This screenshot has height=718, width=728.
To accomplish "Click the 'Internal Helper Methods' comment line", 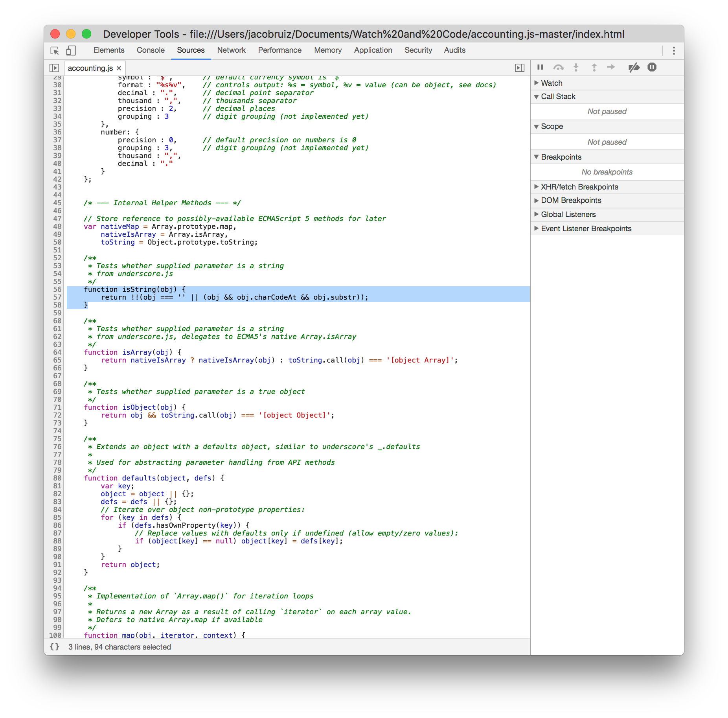I will (x=162, y=203).
